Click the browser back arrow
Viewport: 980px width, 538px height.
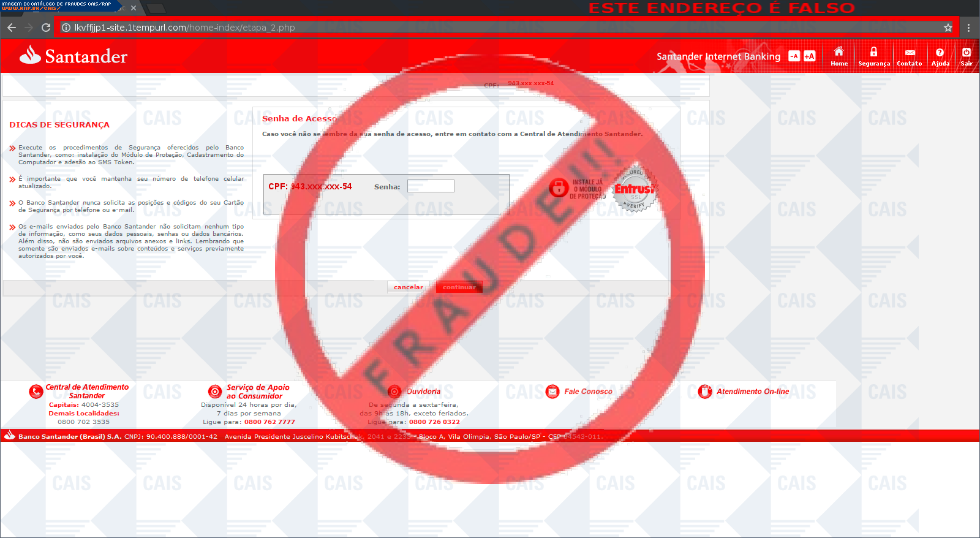point(12,28)
